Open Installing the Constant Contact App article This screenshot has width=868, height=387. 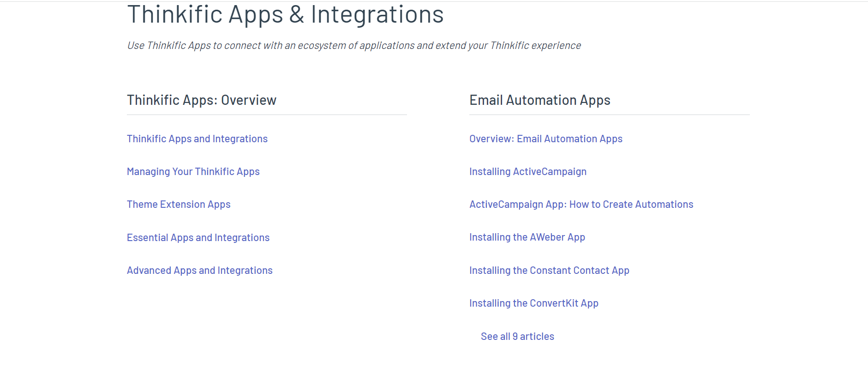(x=549, y=271)
